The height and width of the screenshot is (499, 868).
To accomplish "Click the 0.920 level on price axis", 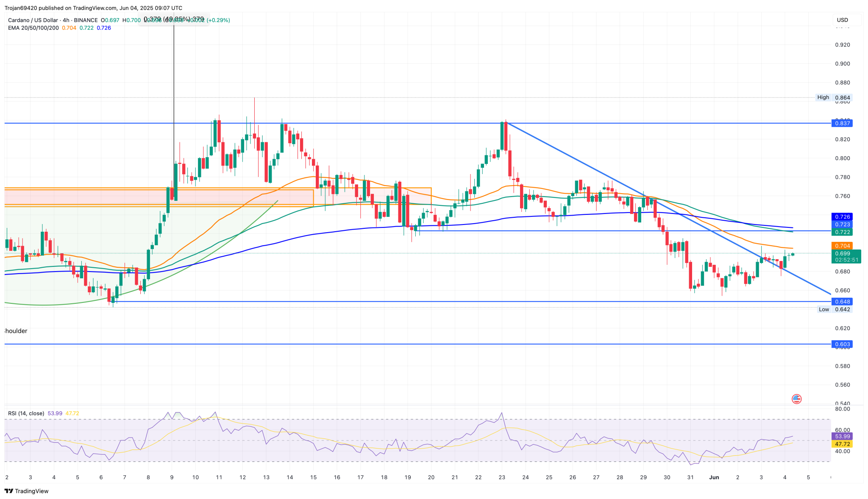I will (x=842, y=45).
